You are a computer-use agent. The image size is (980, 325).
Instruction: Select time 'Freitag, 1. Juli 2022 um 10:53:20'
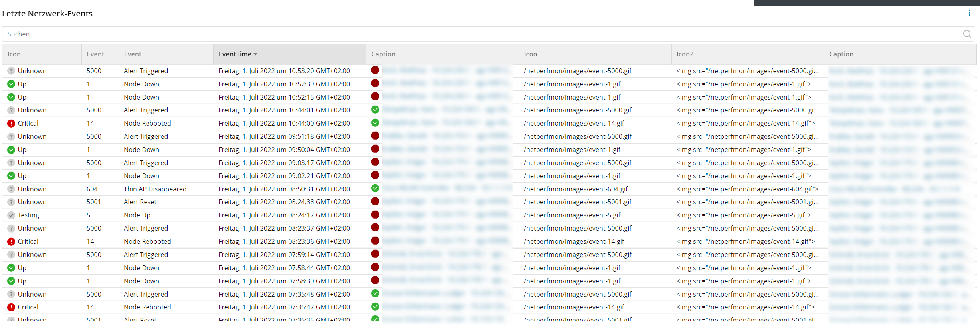[x=284, y=71]
